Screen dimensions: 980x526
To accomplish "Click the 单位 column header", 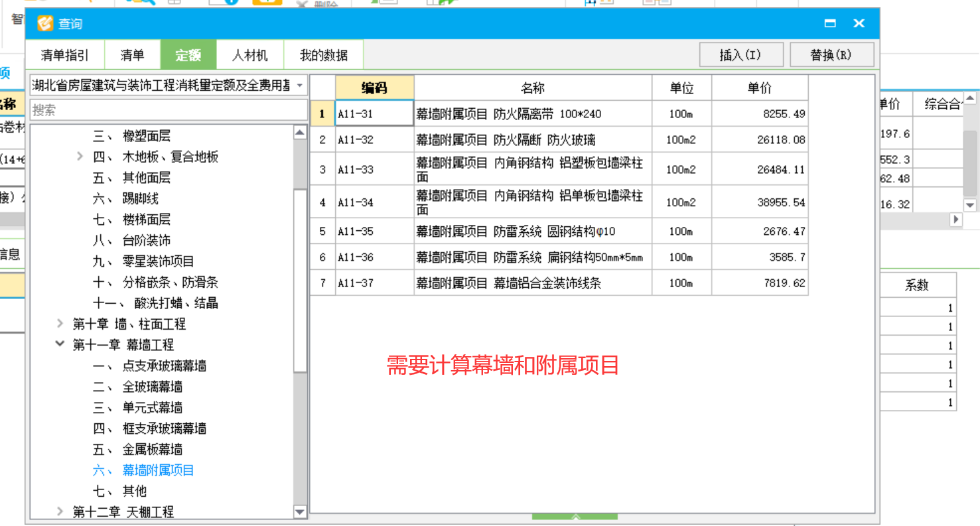I will (681, 88).
